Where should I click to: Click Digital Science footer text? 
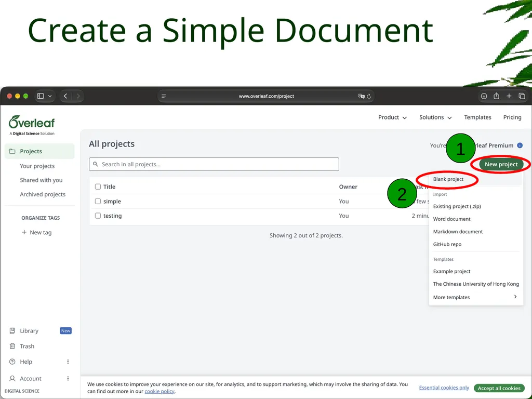[x=22, y=391]
